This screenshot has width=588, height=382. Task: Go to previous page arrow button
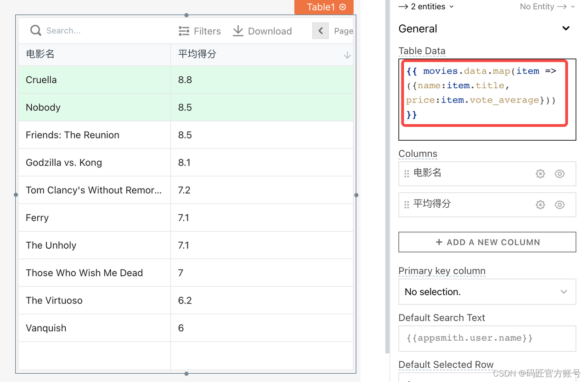click(x=321, y=31)
